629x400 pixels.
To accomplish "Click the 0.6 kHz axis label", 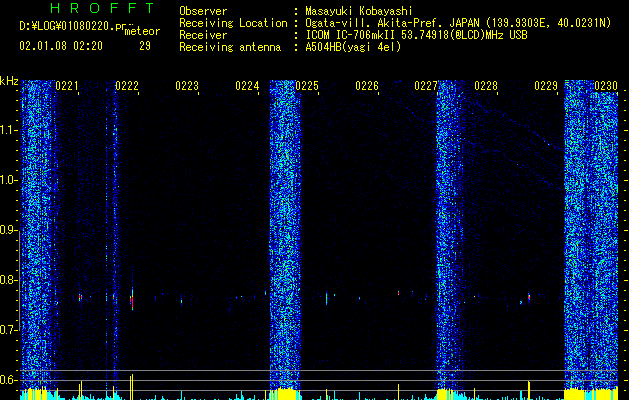I will click(x=8, y=380).
